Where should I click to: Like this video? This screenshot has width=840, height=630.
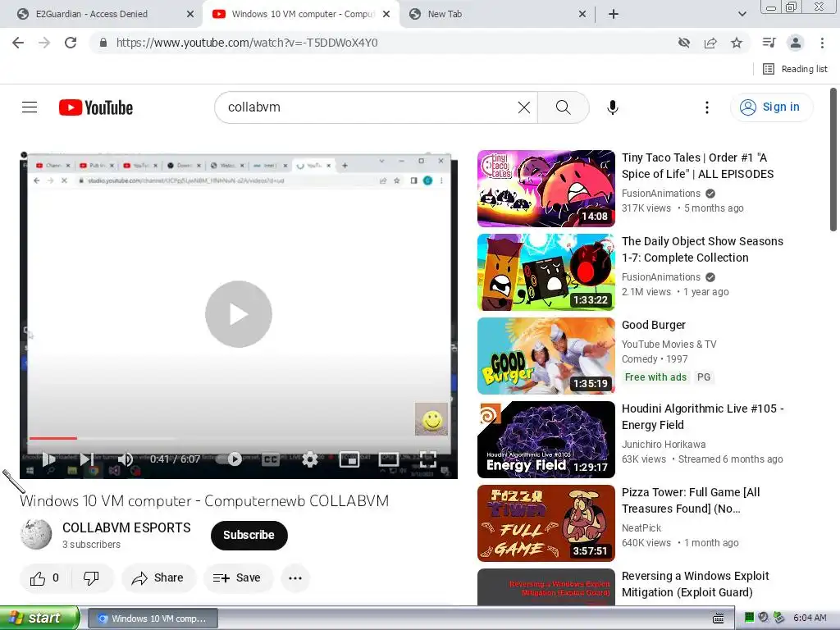coord(44,578)
